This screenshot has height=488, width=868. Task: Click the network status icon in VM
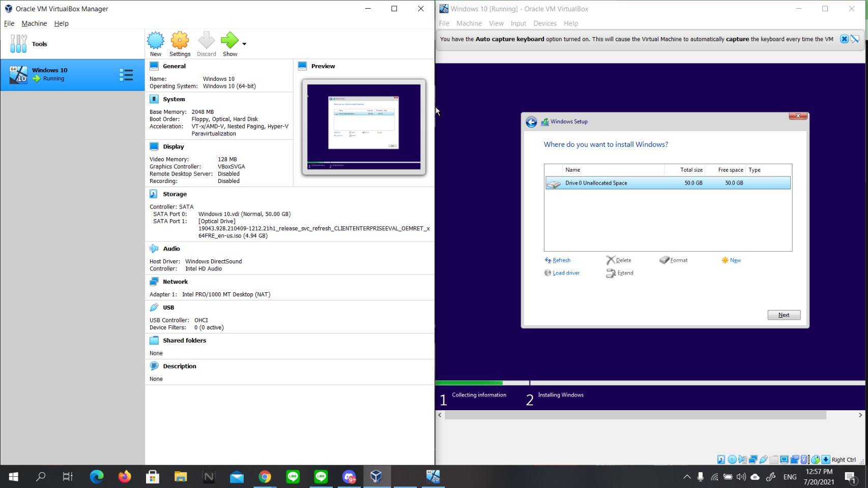pos(753,460)
